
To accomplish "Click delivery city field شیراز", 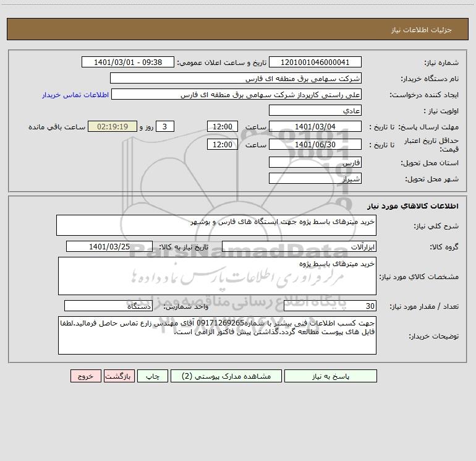I will [315, 178].
